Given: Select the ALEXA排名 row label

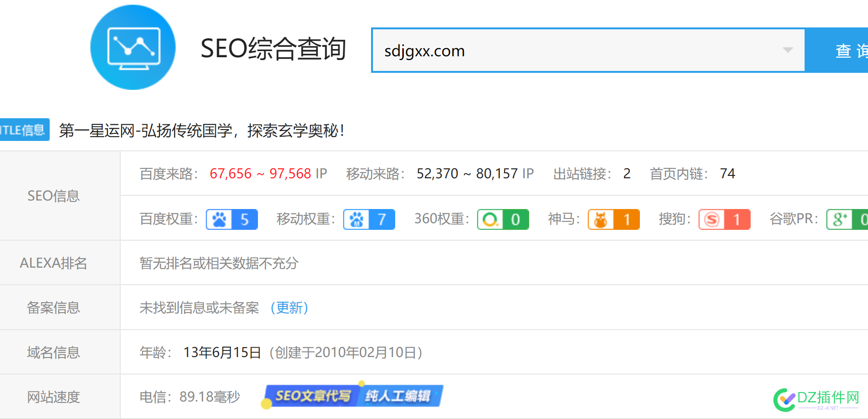Looking at the screenshot, I should tap(53, 263).
